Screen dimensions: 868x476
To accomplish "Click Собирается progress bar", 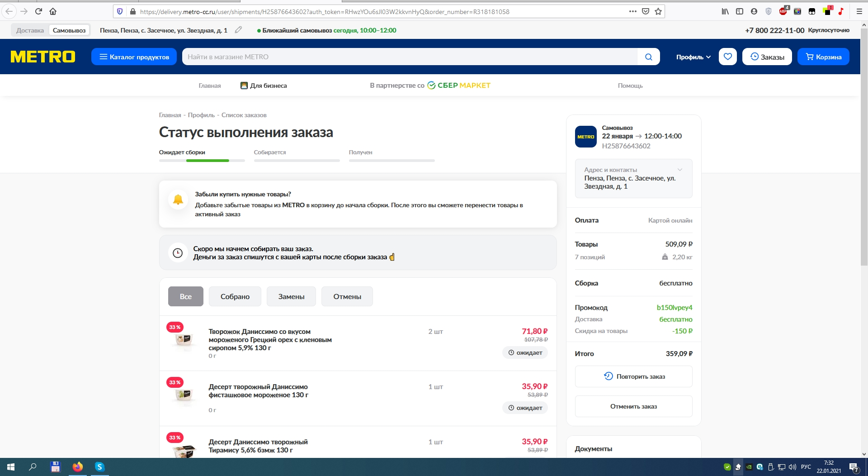I will click(297, 161).
